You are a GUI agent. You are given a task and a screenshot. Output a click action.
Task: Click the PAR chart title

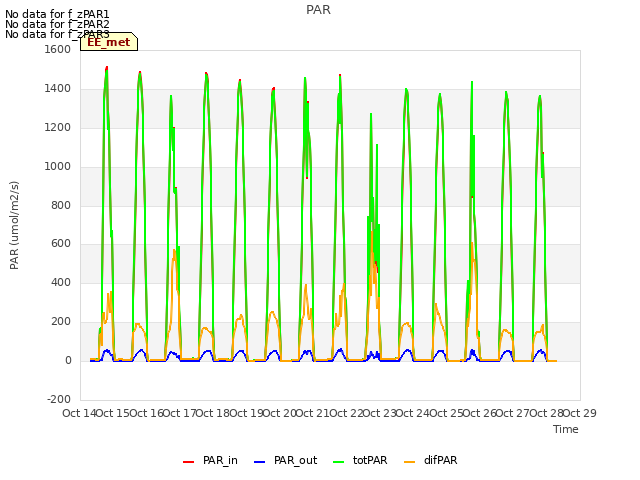coord(318,10)
